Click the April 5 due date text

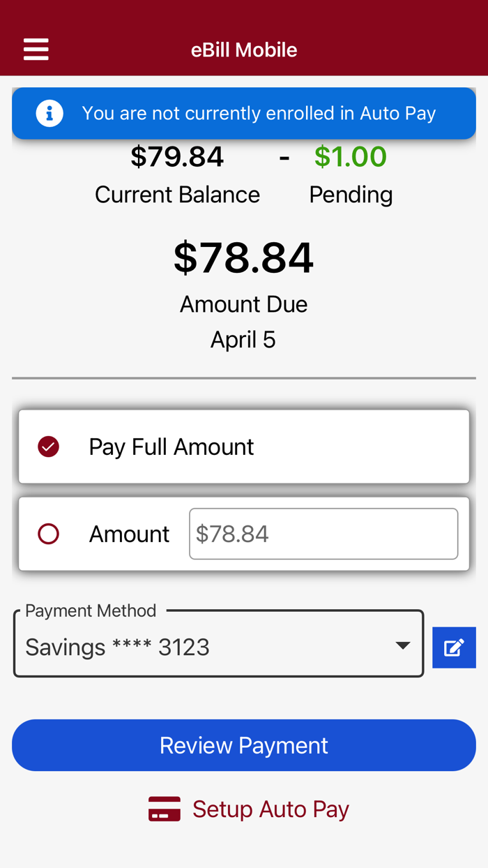pos(243,340)
